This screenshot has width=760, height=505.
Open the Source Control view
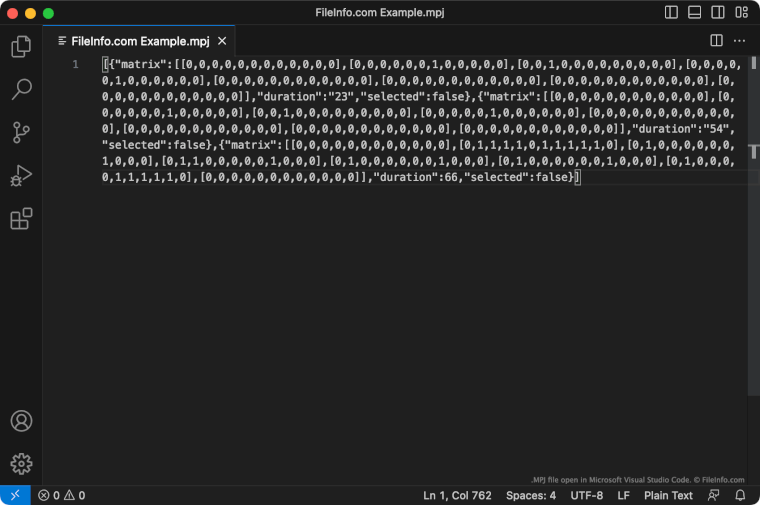point(21,132)
